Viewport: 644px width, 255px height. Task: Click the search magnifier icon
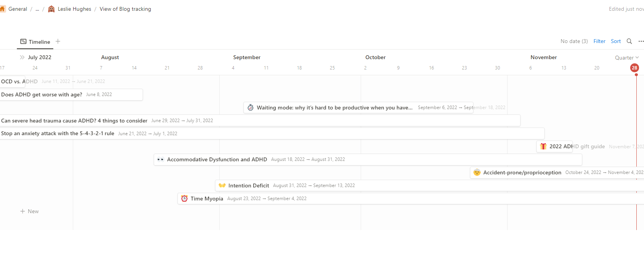[629, 41]
